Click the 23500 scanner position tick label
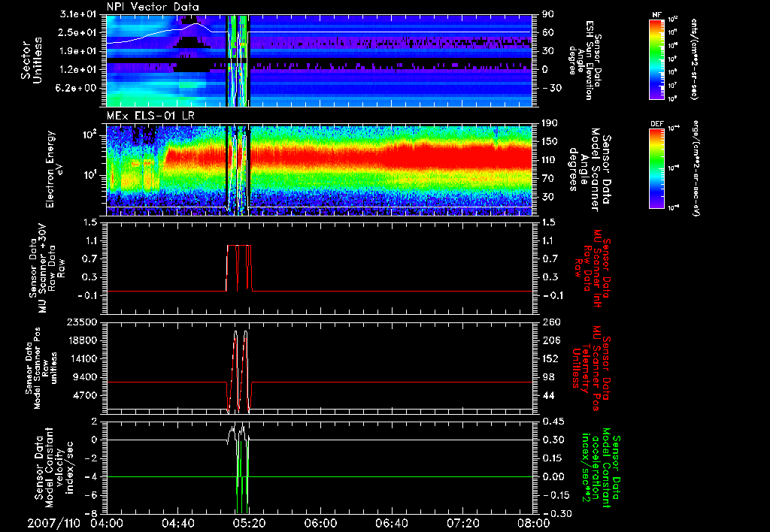This screenshot has height=532, width=770. coord(81,322)
